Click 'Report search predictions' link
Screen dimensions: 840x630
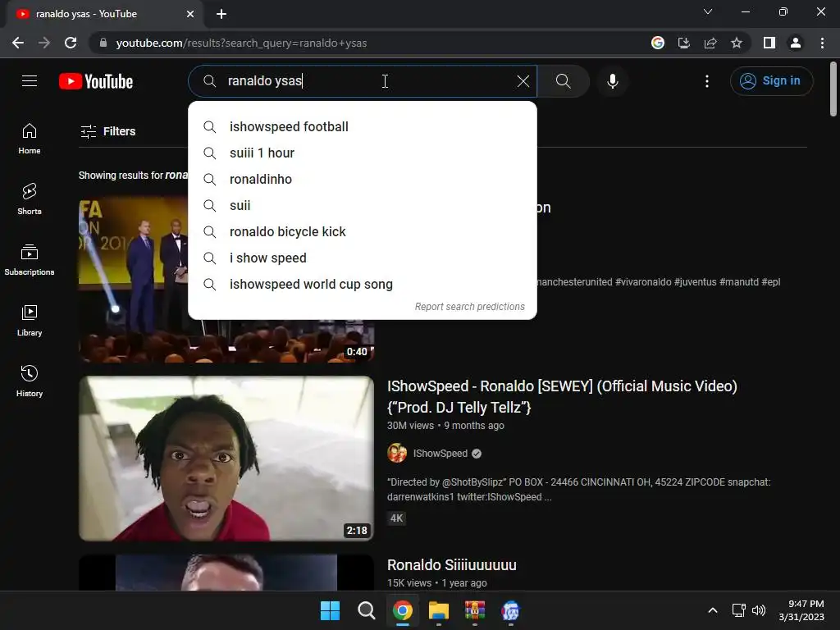470,307
